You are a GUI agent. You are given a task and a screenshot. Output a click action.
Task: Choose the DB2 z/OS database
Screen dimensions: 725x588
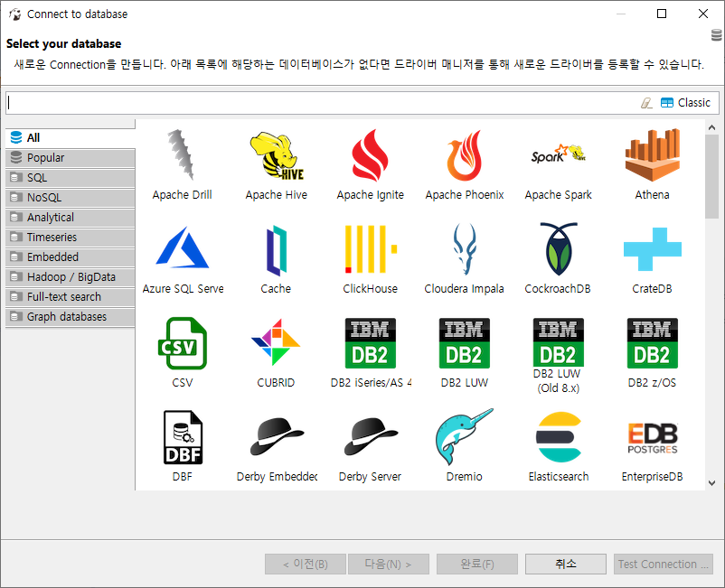[652, 343]
